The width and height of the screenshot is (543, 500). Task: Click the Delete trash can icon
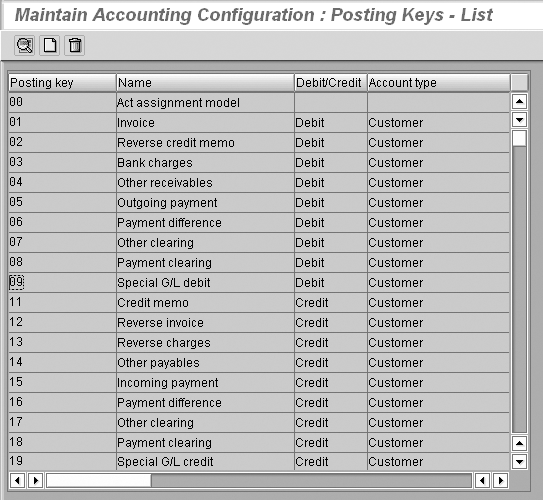[74, 45]
